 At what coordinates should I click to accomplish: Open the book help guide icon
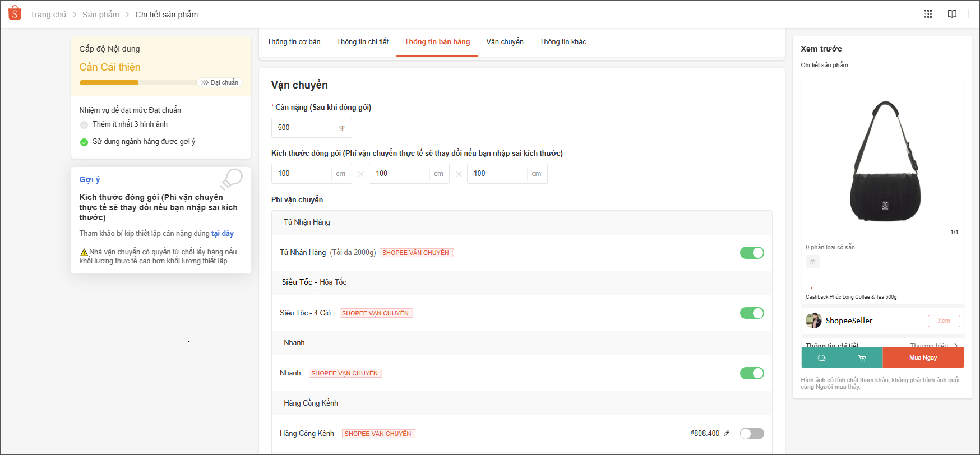pyautogui.click(x=952, y=14)
